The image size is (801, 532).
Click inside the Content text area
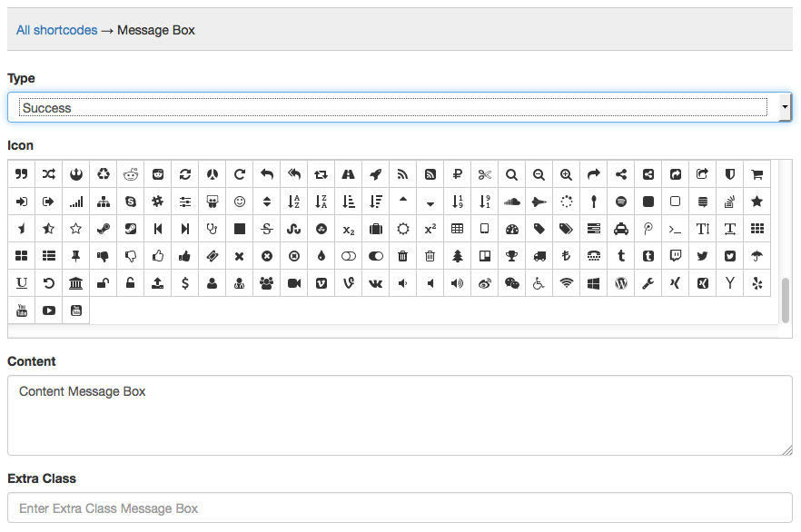coord(400,415)
